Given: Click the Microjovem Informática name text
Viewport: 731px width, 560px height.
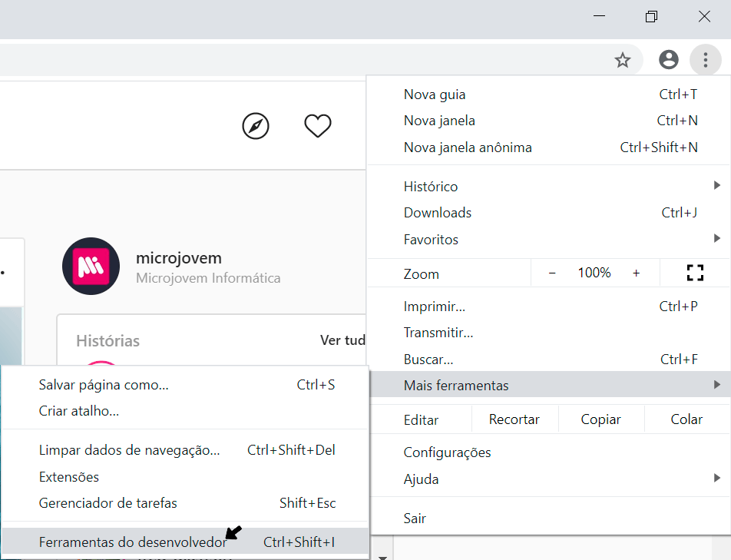Looking at the screenshot, I should tap(208, 278).
